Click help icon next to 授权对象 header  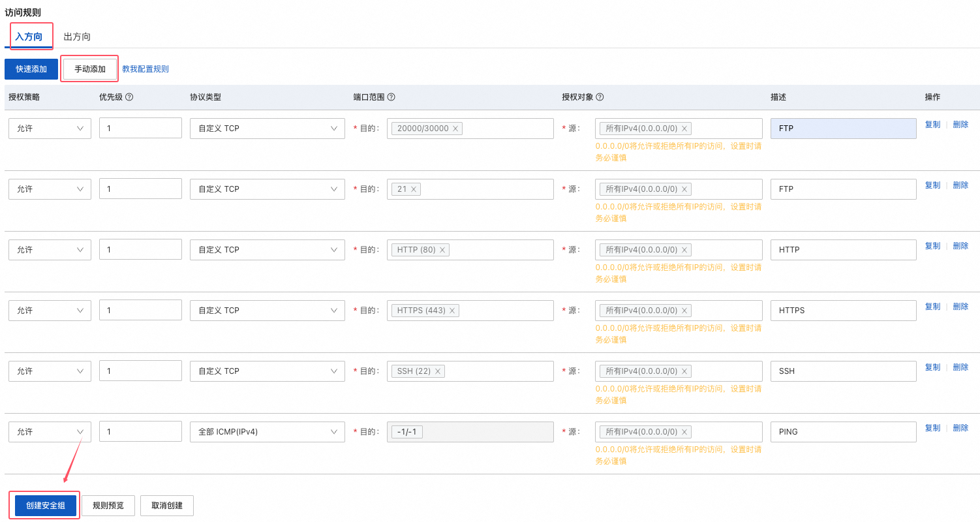(x=600, y=97)
